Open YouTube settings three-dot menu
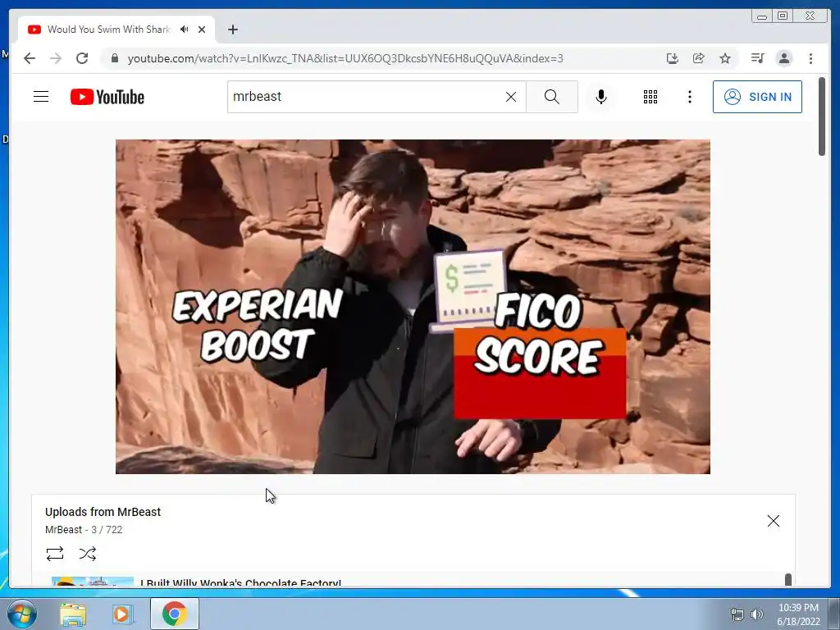The height and width of the screenshot is (630, 840). click(689, 97)
